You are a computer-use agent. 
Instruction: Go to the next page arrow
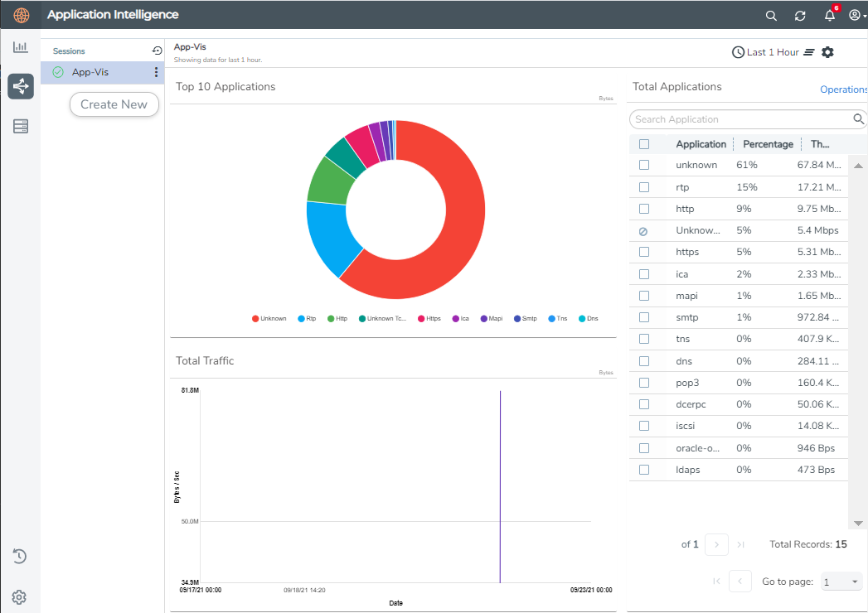(716, 544)
